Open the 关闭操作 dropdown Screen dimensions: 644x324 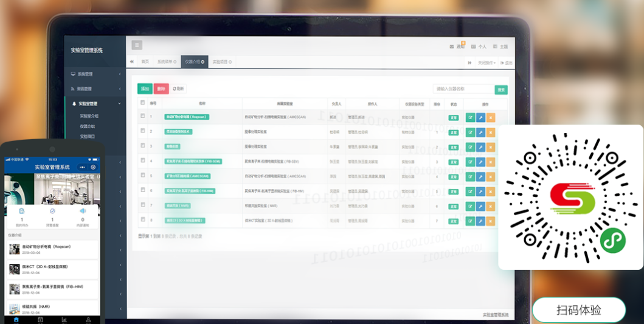coord(486,63)
